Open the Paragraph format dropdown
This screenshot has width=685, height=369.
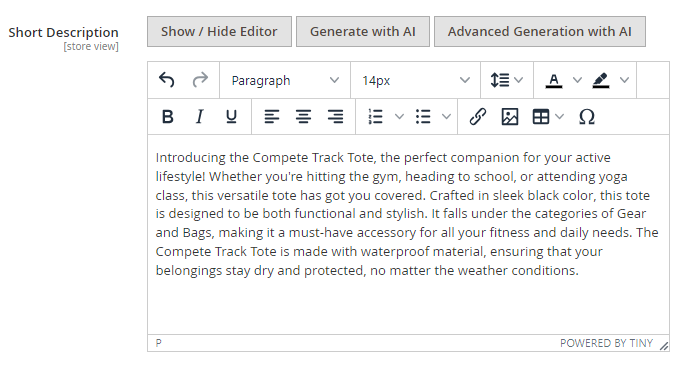[x=285, y=80]
